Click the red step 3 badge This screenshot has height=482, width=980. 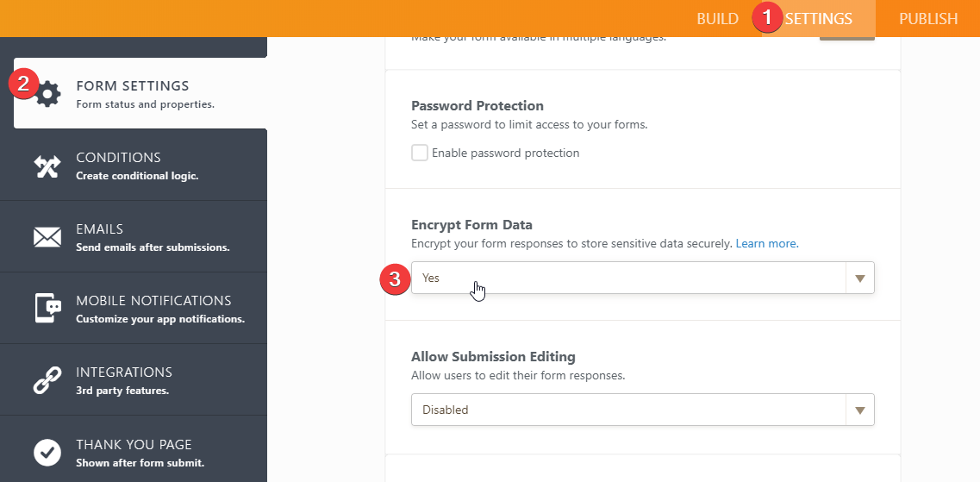[x=395, y=279]
